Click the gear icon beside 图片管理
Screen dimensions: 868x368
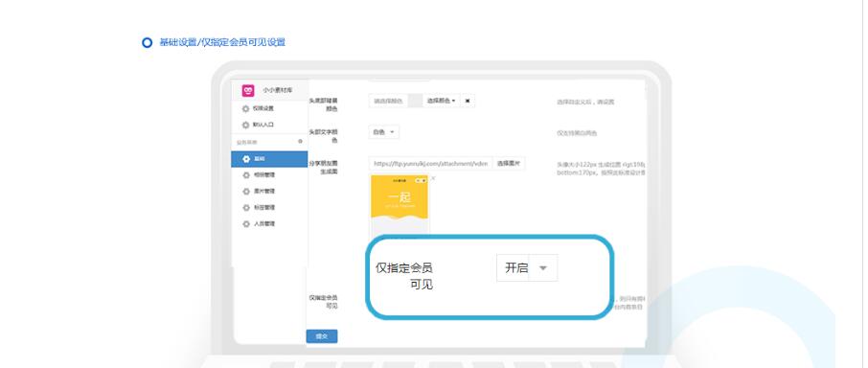pyautogui.click(x=246, y=191)
